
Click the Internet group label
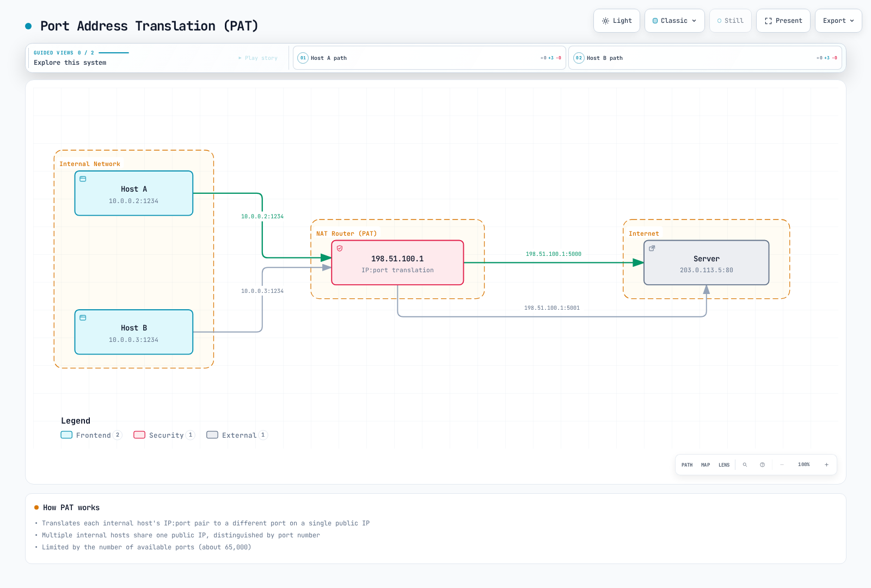644,234
